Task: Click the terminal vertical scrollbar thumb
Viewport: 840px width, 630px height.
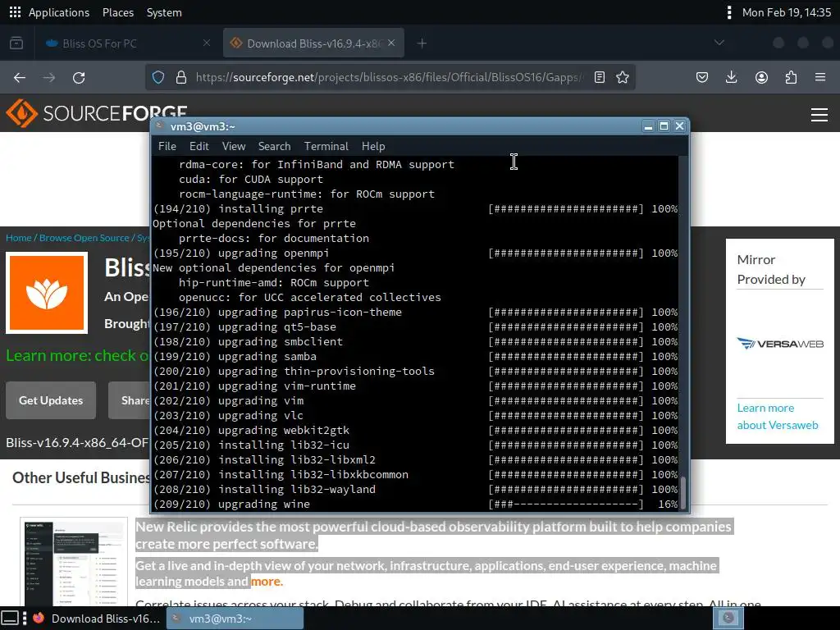Action: (683, 492)
